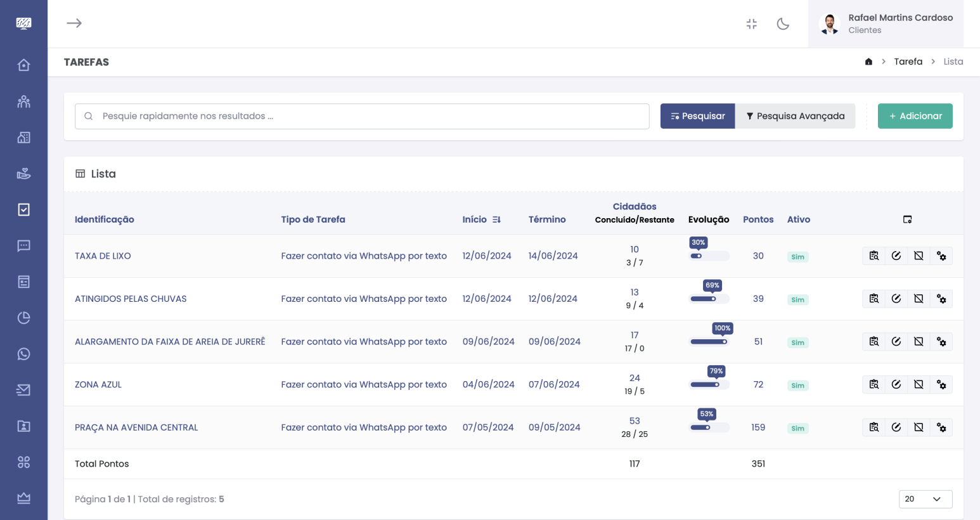Click the Adicionar button
The width and height of the screenshot is (980, 520).
pyautogui.click(x=915, y=116)
